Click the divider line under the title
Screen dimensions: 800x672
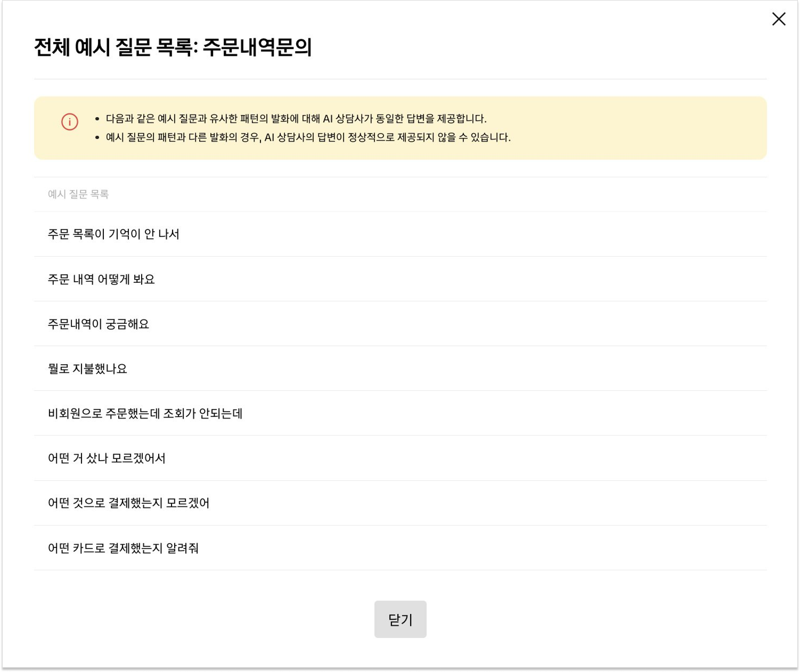click(400, 79)
